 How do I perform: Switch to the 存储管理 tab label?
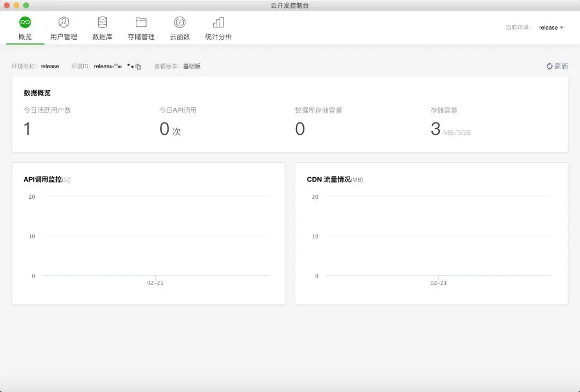[141, 37]
